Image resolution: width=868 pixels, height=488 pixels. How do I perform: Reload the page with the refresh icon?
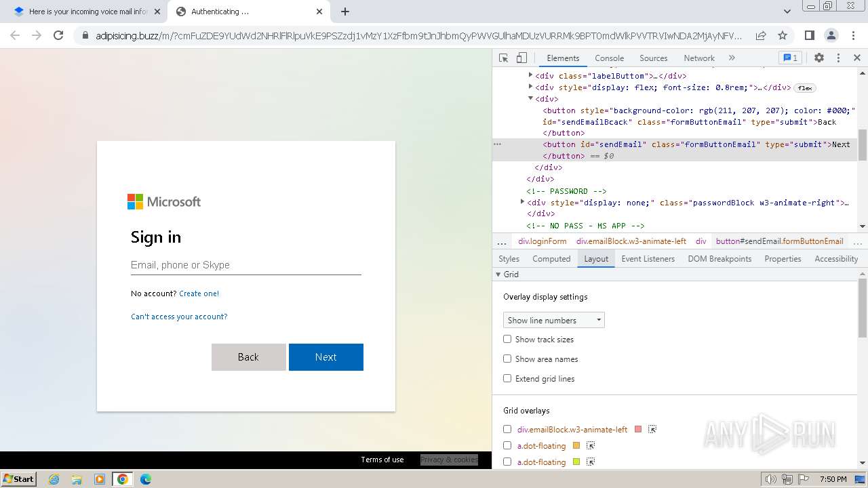(58, 35)
